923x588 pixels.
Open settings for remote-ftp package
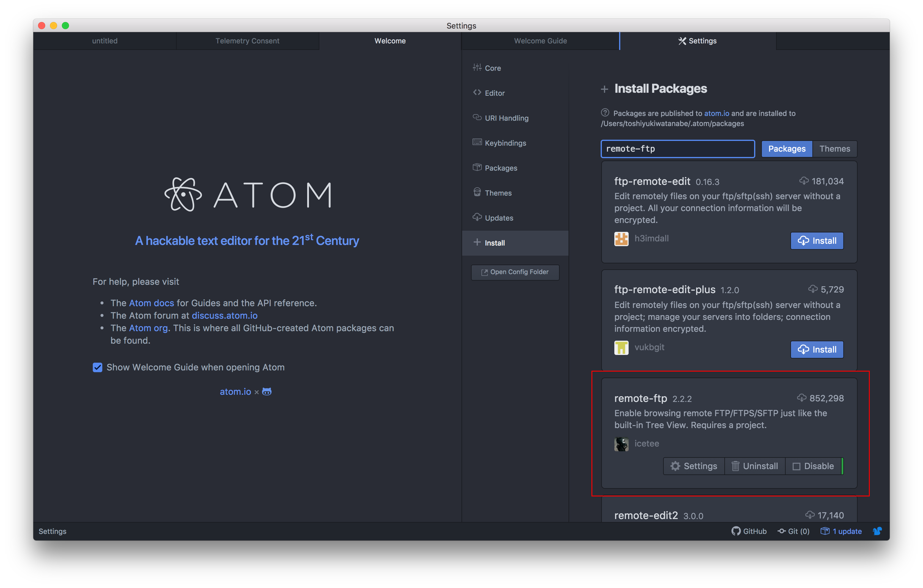[694, 466]
